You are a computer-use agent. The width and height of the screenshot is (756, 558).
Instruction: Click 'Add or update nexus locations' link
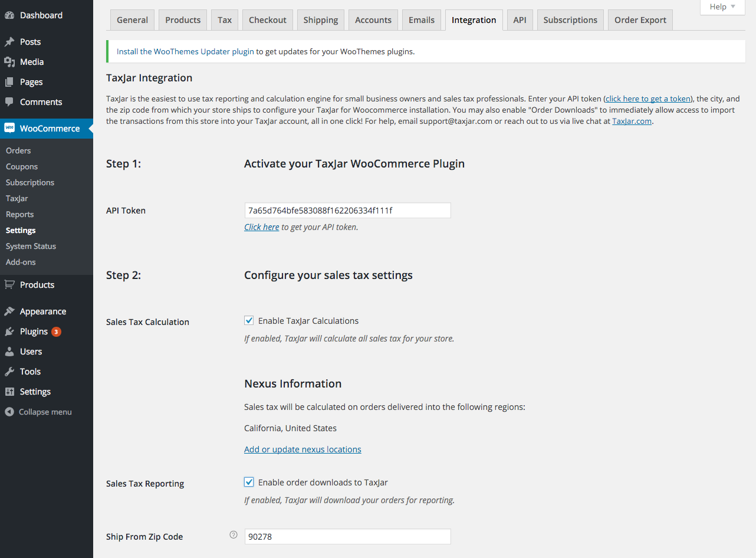(x=303, y=449)
